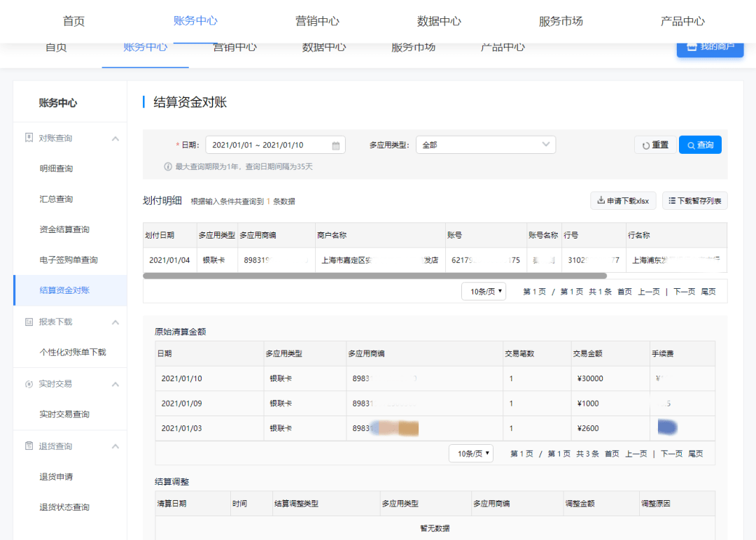756x540 pixels.
Task: Click the info icon beside query limit hint
Action: [x=168, y=166]
